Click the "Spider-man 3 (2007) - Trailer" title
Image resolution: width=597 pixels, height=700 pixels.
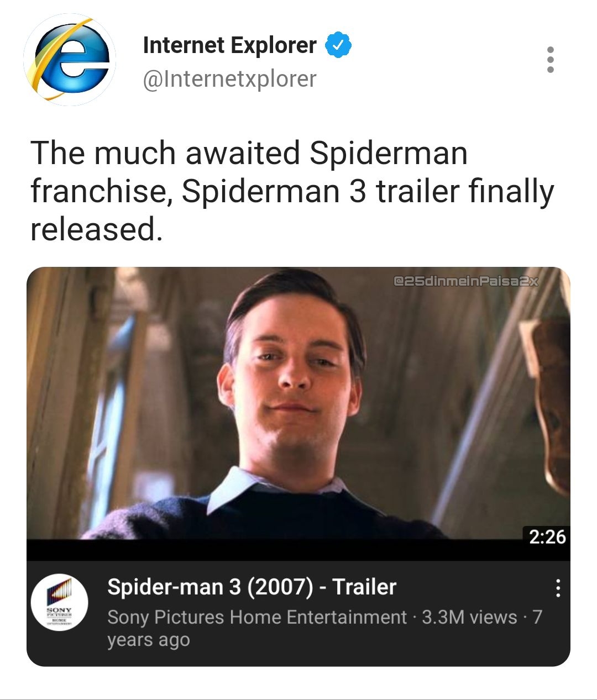[x=252, y=587]
